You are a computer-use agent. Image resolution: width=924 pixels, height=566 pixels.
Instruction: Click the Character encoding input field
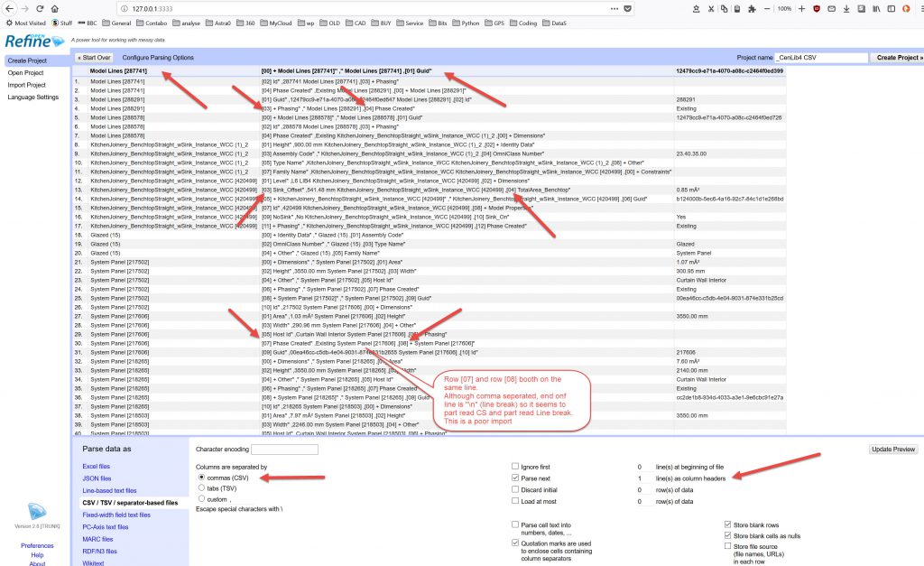pyautogui.click(x=284, y=450)
